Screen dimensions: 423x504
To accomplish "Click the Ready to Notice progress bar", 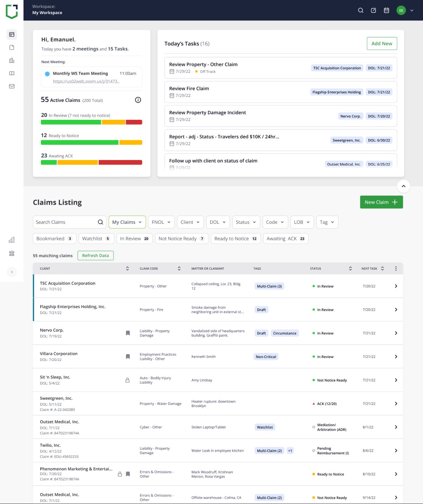I will (x=92, y=143).
